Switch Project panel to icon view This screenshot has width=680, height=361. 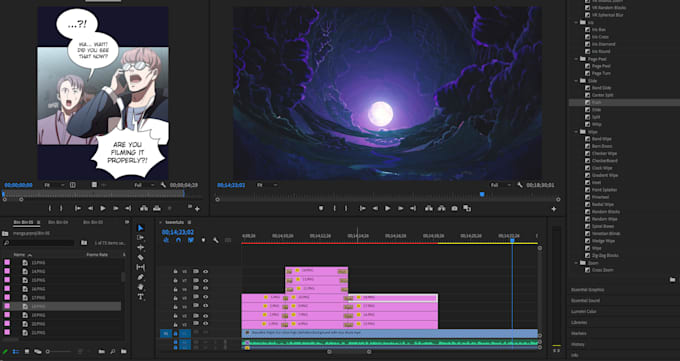click(27, 351)
